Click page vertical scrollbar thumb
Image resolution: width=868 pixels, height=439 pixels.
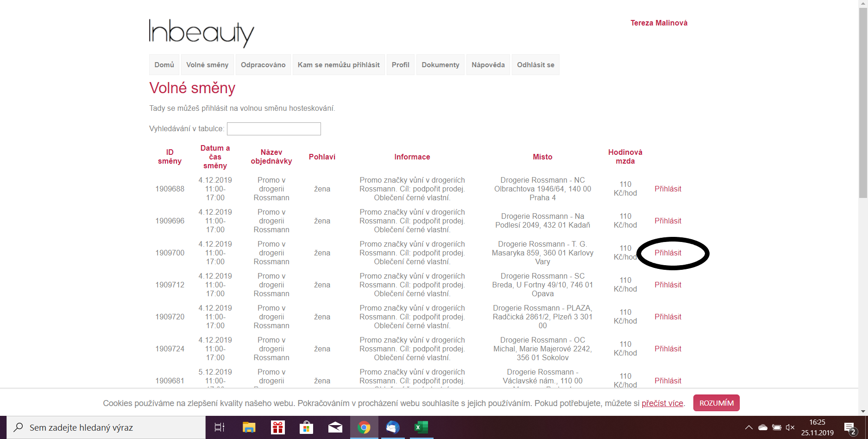863,102
